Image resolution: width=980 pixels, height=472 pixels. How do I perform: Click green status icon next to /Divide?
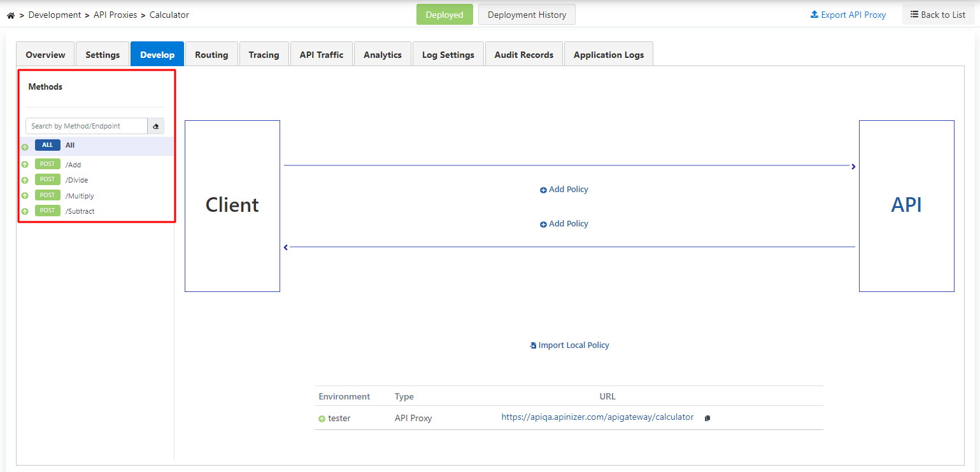25,180
